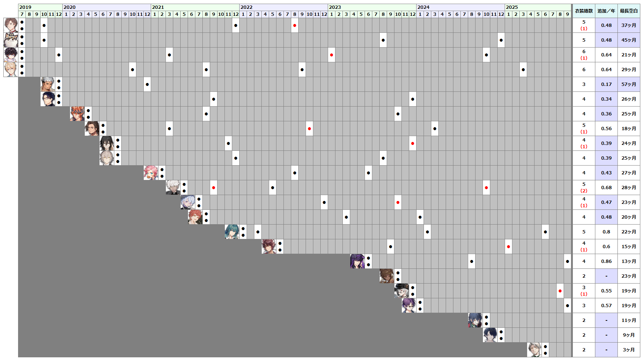The width and height of the screenshot is (644, 361).
Task: Click the 57ヶ月 longest gap cell
Action: pos(629,84)
